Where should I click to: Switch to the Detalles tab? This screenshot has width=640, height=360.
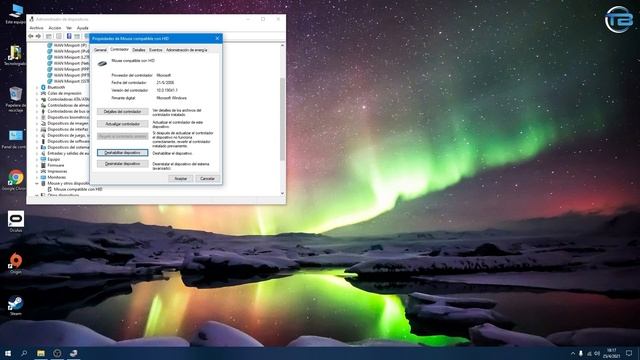[x=139, y=50]
